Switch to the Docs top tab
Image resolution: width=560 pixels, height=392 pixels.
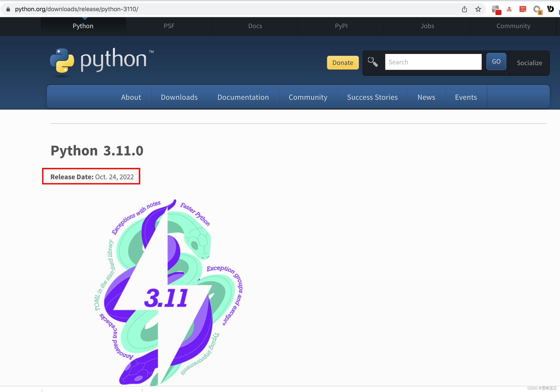pos(255,26)
